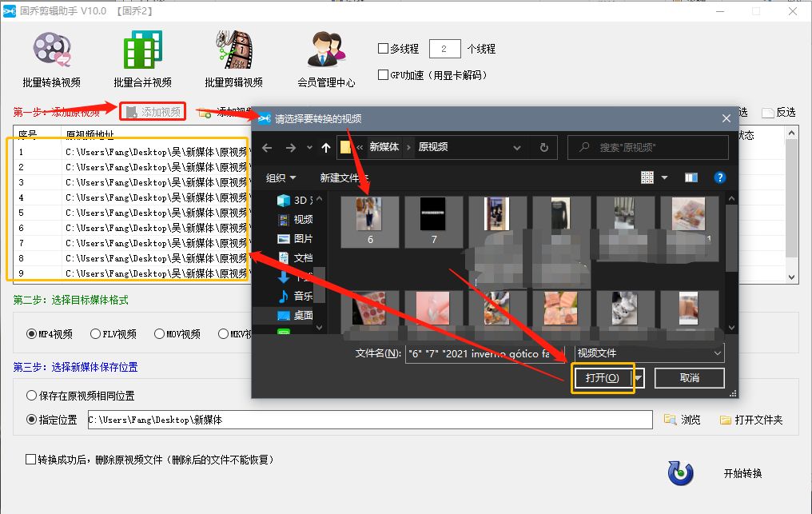Expand the address bar history dropdown
The width and height of the screenshot is (812, 514).
(517, 148)
